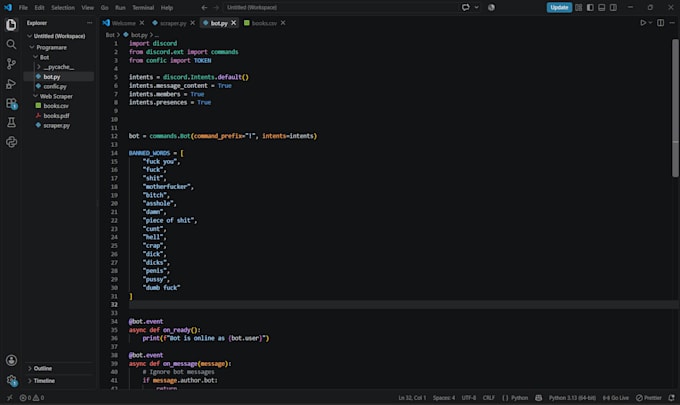Toggle the primary side bar
The image size is (680, 405).
pos(590,7)
